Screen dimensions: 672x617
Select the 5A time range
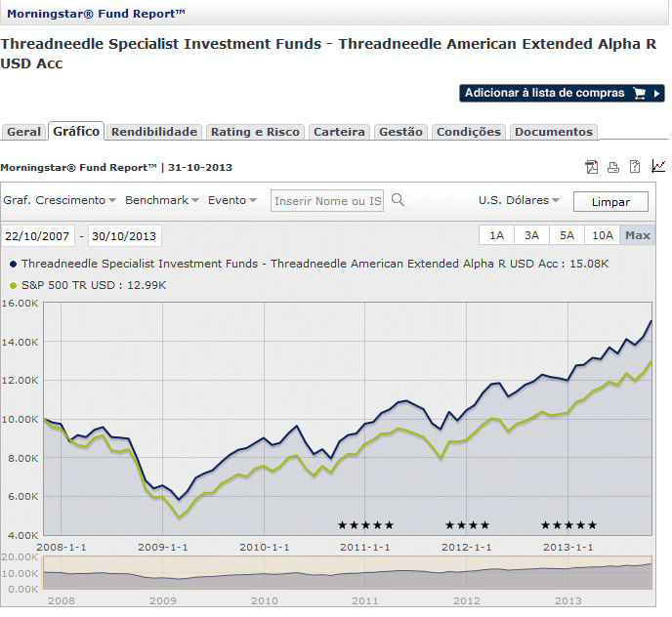click(567, 235)
